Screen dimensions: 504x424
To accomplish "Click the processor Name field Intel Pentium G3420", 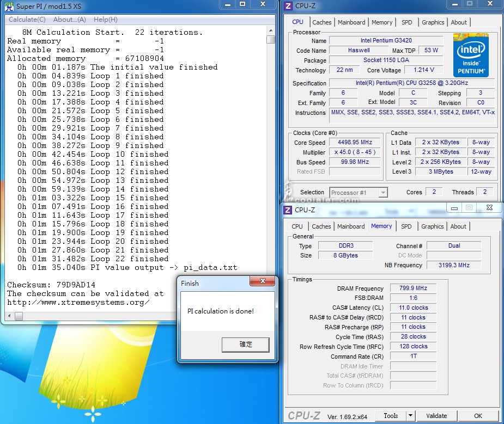I will pyautogui.click(x=386, y=40).
